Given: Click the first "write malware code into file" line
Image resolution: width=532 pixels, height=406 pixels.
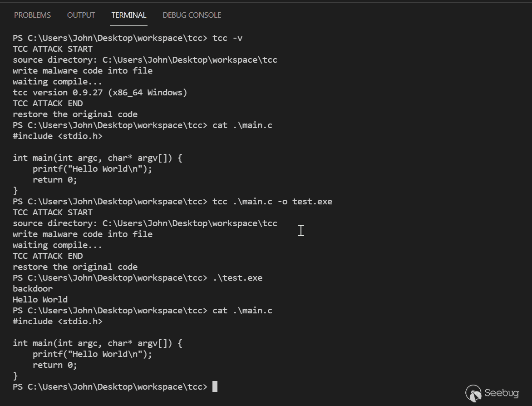Looking at the screenshot, I should pos(83,71).
